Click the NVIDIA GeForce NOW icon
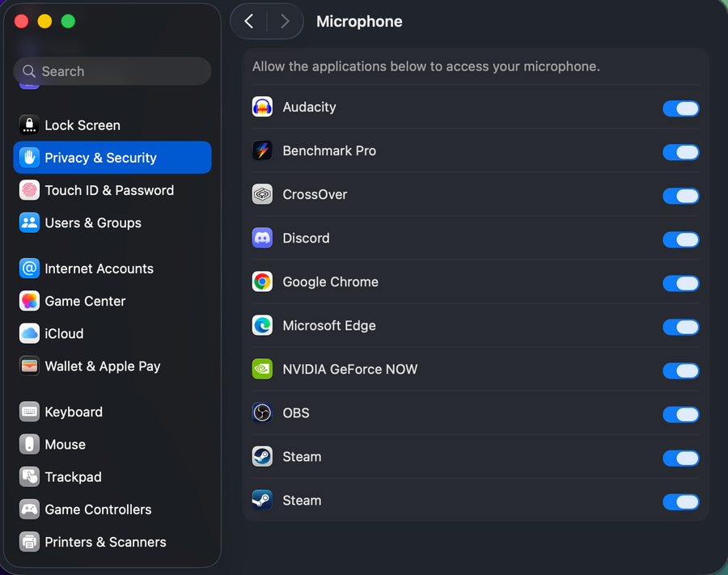728x575 pixels. [262, 369]
